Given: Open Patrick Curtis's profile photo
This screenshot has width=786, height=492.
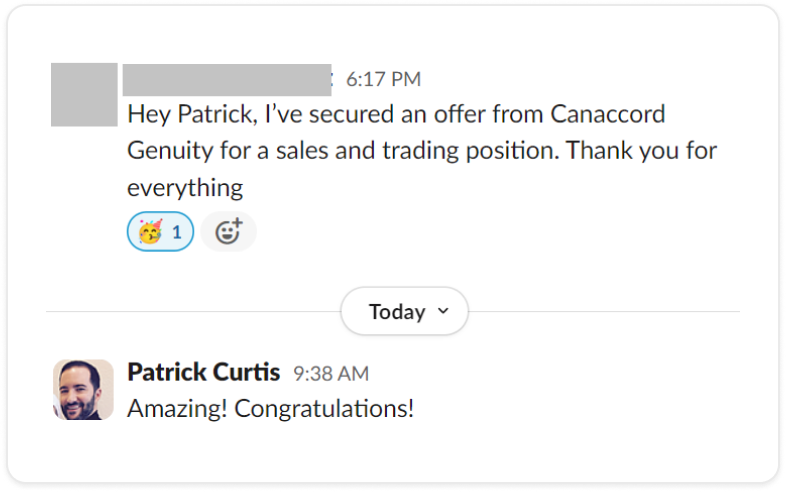Looking at the screenshot, I should click(83, 390).
